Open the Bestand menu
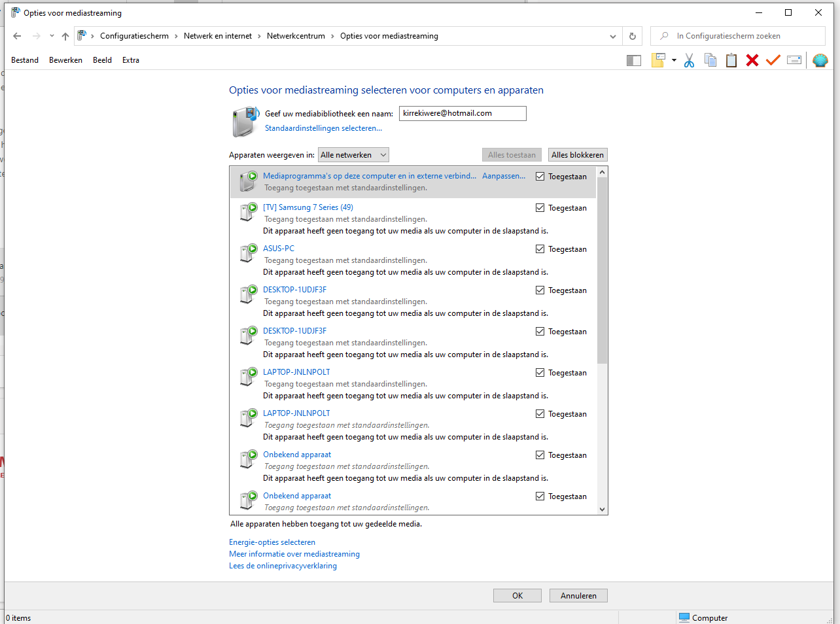Viewport: 840px width, 624px height. (x=25, y=60)
